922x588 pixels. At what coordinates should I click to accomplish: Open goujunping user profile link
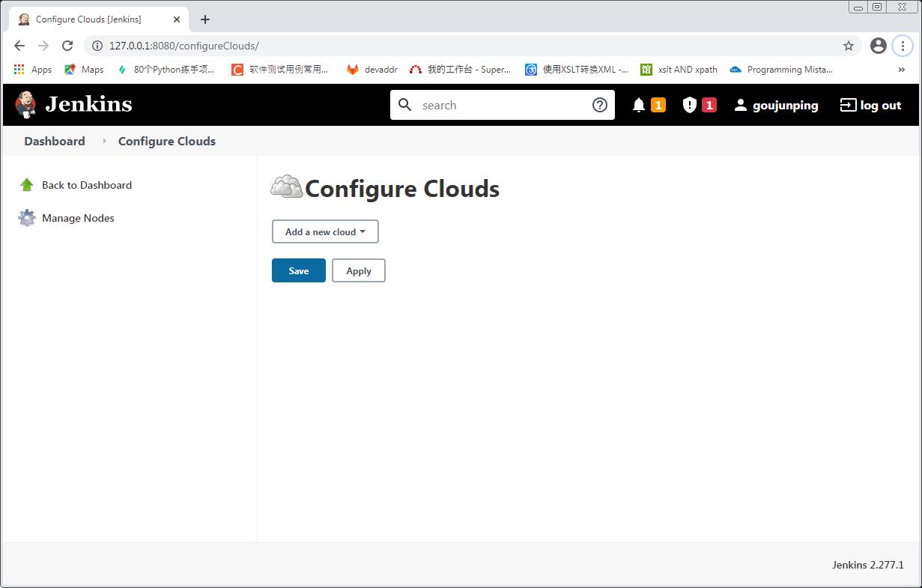[785, 106]
